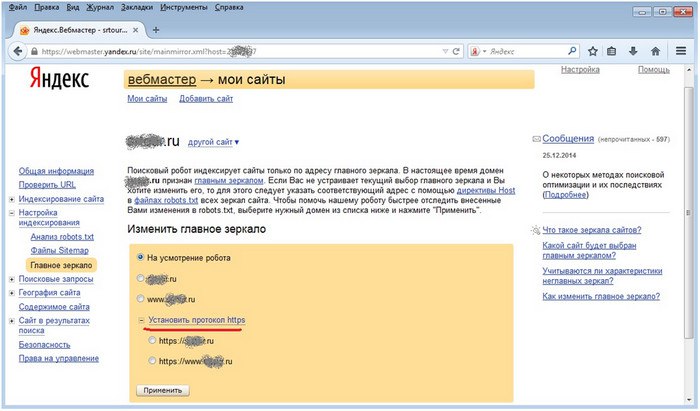Open the Yandex search engine selector icon

[477, 51]
